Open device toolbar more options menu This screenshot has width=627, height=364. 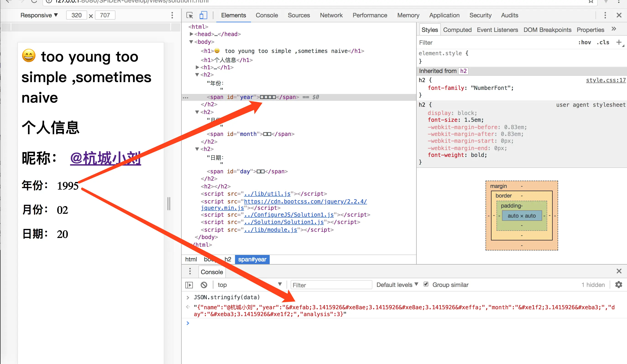point(172,16)
